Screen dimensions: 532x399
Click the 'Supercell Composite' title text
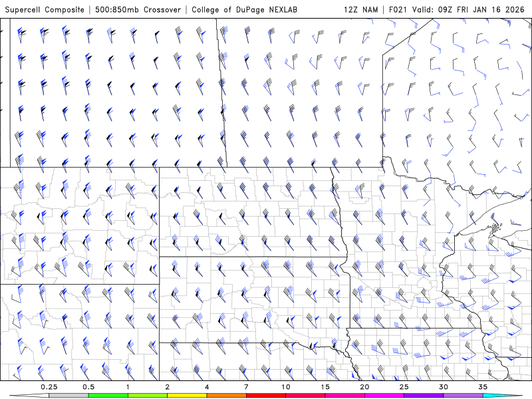click(x=45, y=10)
